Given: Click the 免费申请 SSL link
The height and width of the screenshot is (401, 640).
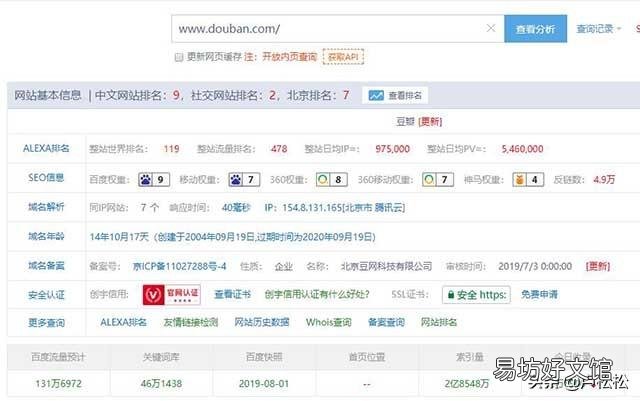Looking at the screenshot, I should click(539, 294).
